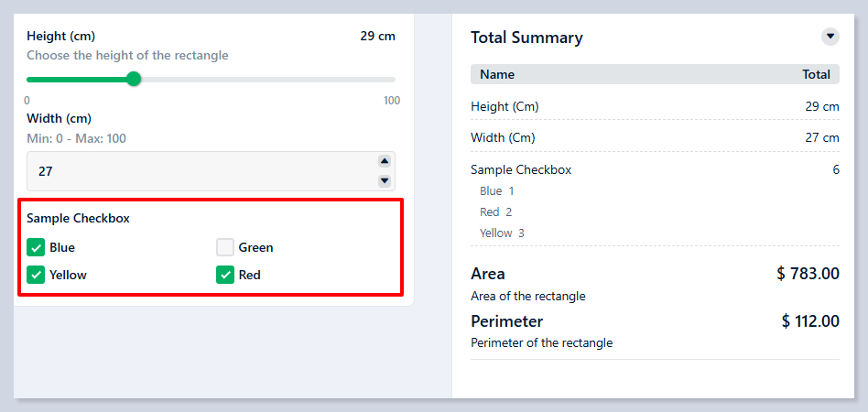Click the Height 29 cm value label
This screenshot has width=868, height=412.
[x=377, y=36]
